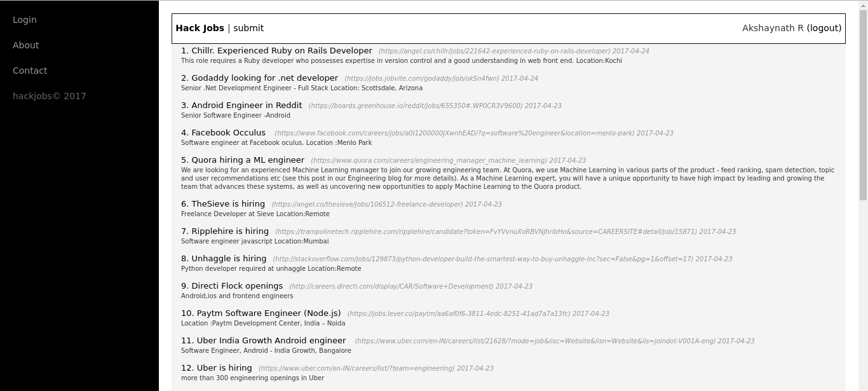Click the Akshaynath R username text
The image size is (868, 391).
773,28
